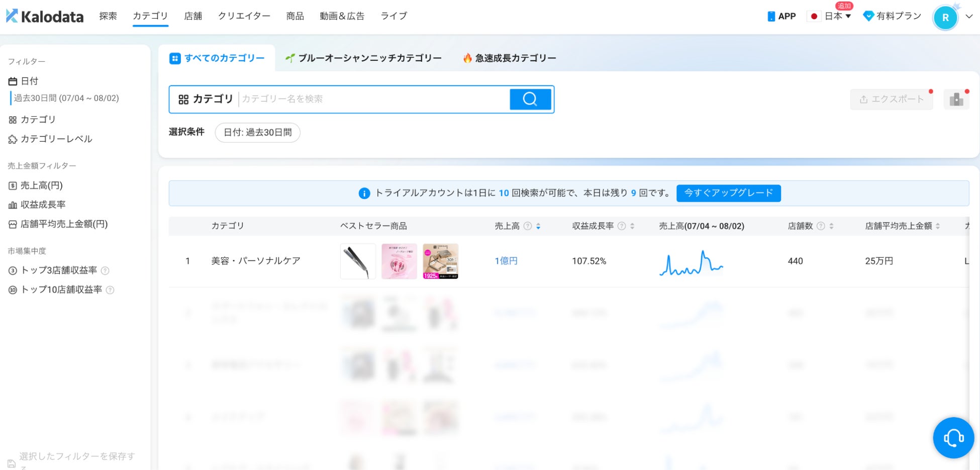This screenshot has width=980, height=470.
Task: Click the カテゴリー名を検索 input field
Action: pos(374,99)
